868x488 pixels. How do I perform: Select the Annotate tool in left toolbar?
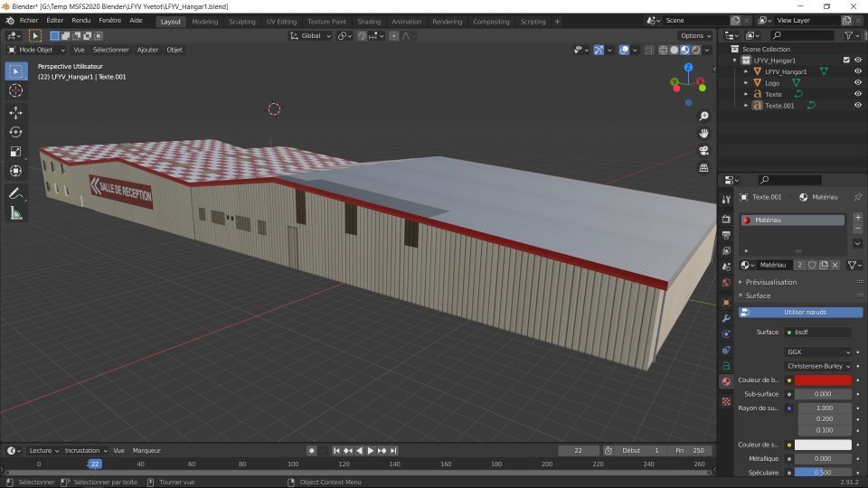[15, 193]
